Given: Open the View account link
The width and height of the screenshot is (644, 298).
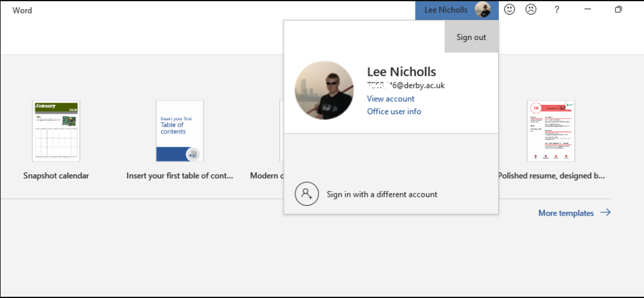Looking at the screenshot, I should click(391, 98).
